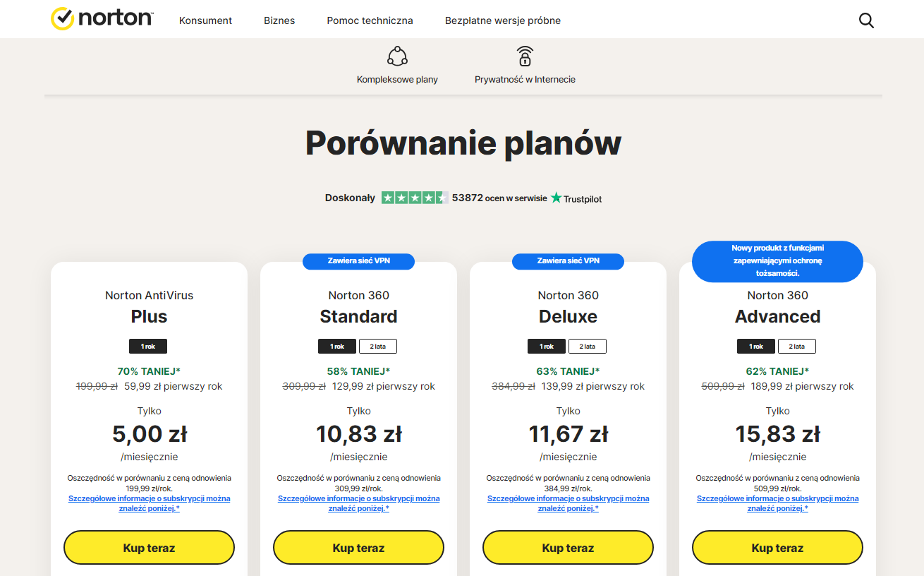The height and width of the screenshot is (576, 924).
Task: Click the green Trustpilot logo star
Action: point(557,198)
